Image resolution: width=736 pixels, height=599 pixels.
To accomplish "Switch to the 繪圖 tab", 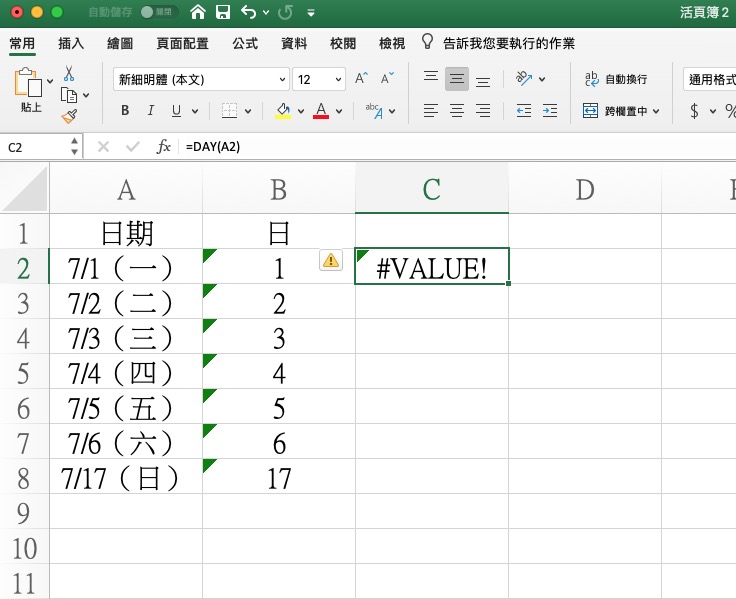I will (x=120, y=44).
